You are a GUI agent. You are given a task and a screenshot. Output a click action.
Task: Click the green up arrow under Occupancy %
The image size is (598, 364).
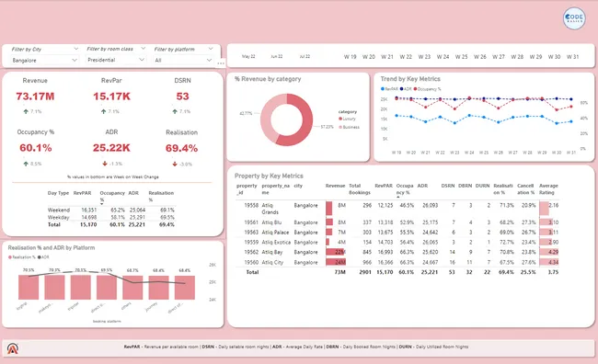point(26,164)
